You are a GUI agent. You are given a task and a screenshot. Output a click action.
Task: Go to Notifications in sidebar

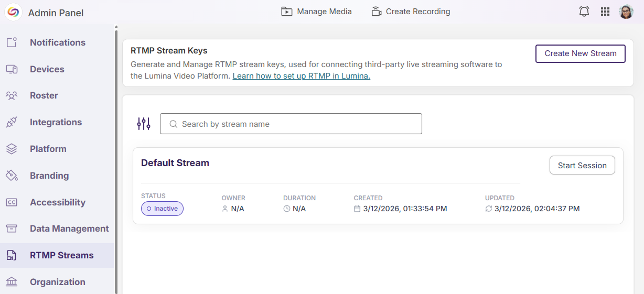pyautogui.click(x=57, y=42)
